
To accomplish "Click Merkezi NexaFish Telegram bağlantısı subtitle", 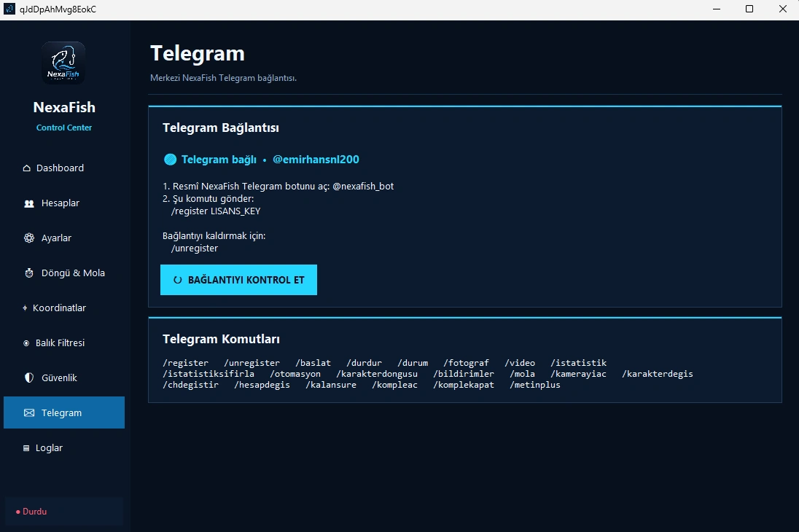I will [223, 78].
